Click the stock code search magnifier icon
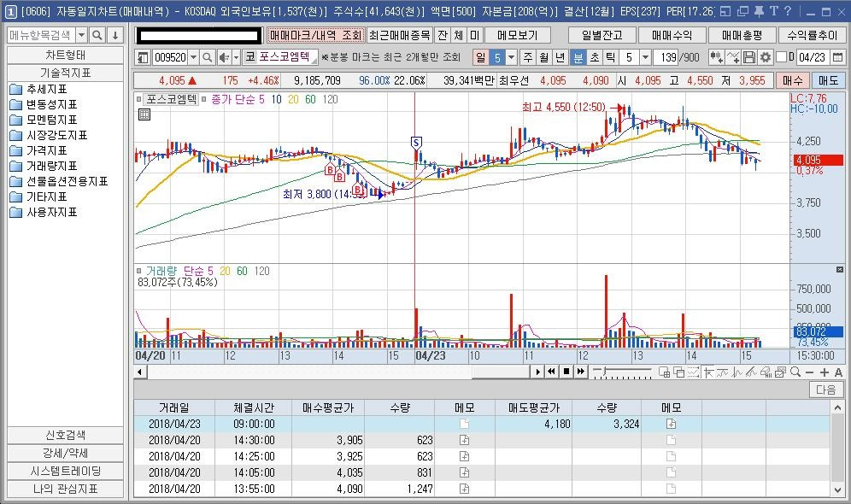851x504 pixels. 208,57
